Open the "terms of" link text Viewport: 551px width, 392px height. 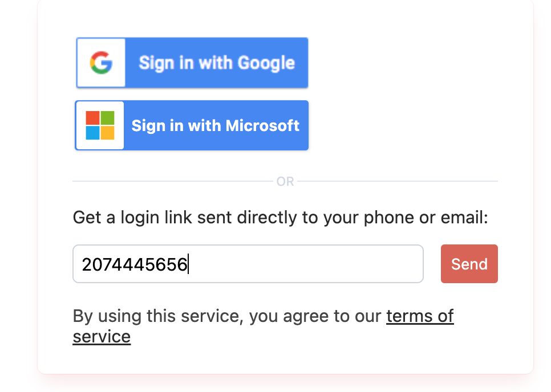[x=420, y=316]
